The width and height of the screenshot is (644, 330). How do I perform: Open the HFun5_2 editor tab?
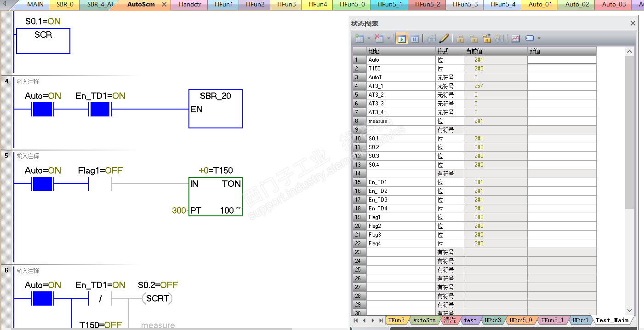click(427, 4)
